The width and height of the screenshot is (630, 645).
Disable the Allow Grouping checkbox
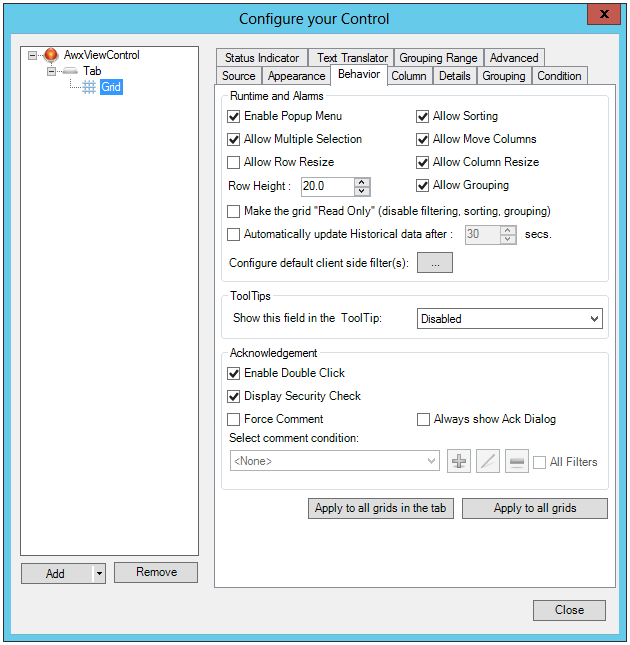[x=423, y=185]
